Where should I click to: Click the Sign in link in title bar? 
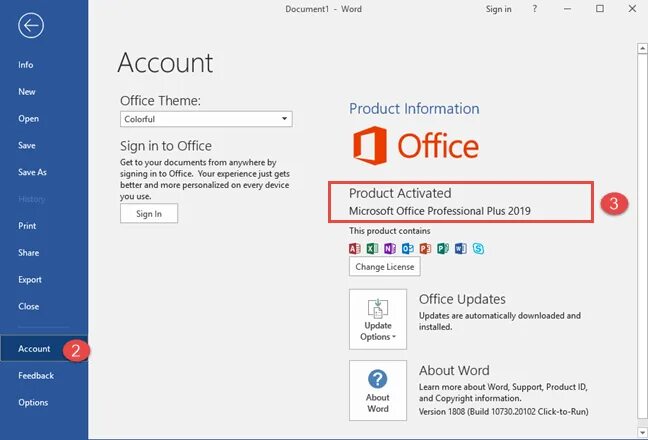coord(498,9)
